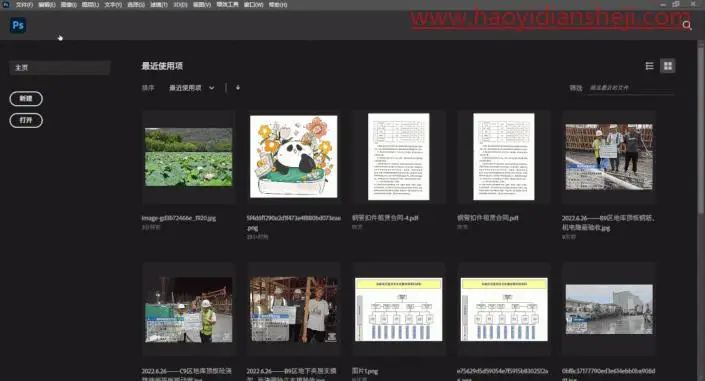
Task: Click the 筛选 filter input field
Action: 631,88
